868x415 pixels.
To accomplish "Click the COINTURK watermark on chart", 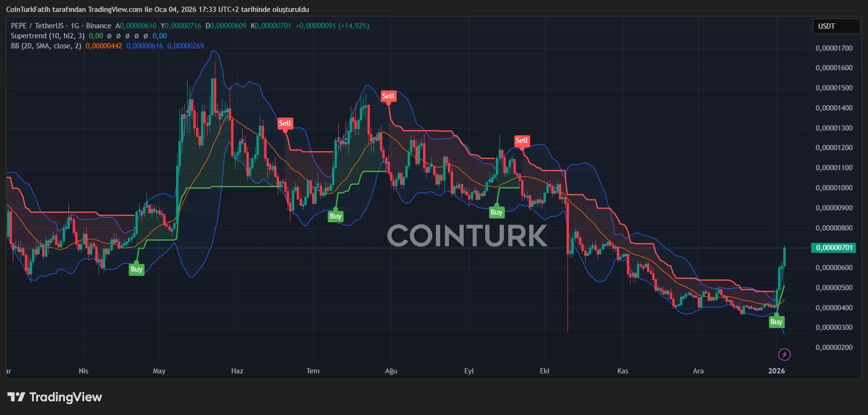I will point(467,236).
